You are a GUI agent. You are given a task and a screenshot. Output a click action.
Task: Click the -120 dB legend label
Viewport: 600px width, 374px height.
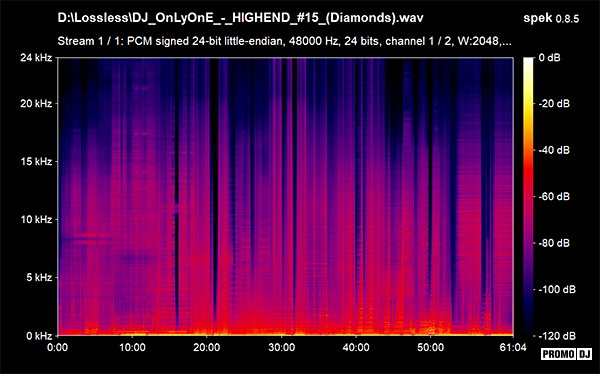(557, 336)
